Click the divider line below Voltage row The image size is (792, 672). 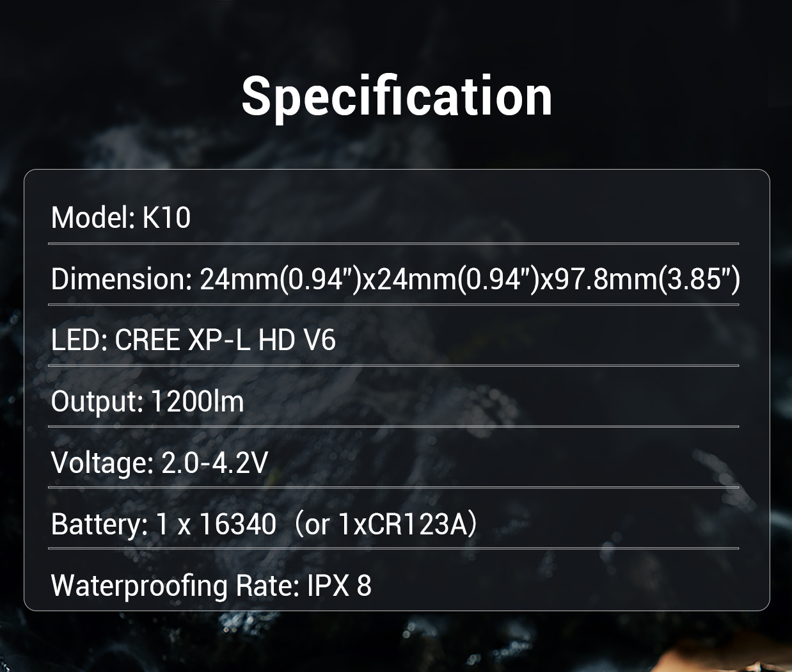(x=393, y=488)
